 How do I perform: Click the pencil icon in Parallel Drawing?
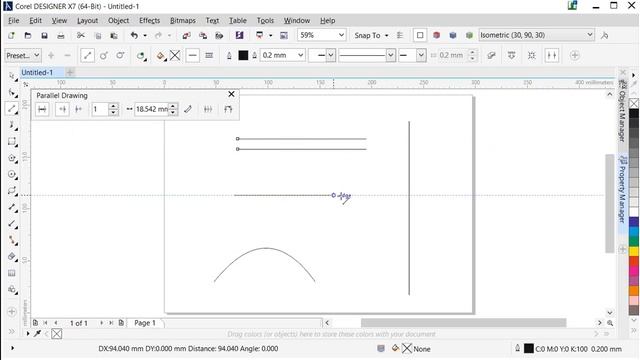[x=188, y=109]
